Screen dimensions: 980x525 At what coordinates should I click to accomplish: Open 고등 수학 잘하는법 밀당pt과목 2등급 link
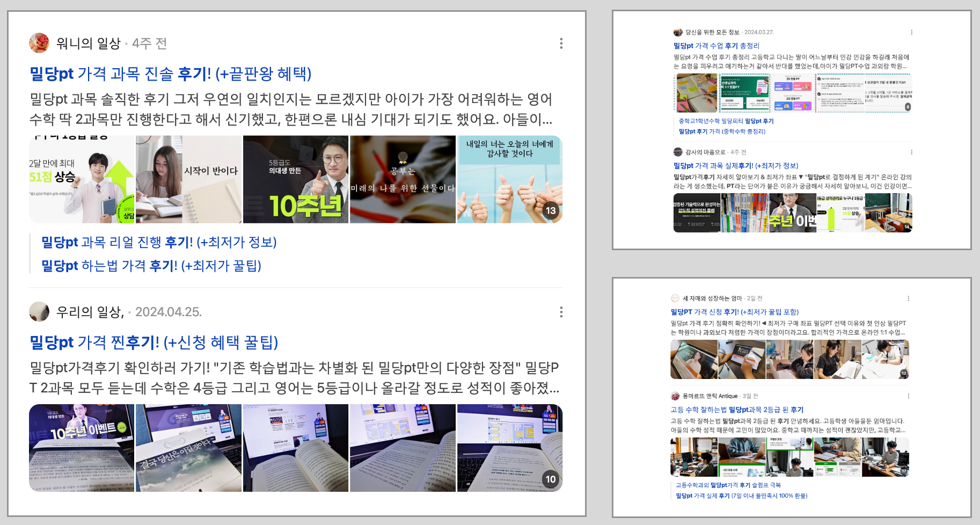point(737,409)
